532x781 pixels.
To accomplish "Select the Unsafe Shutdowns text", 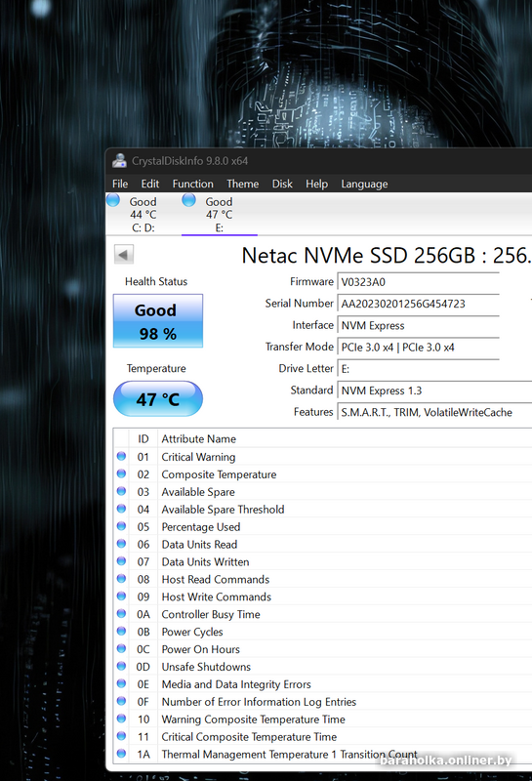I will pos(206,667).
